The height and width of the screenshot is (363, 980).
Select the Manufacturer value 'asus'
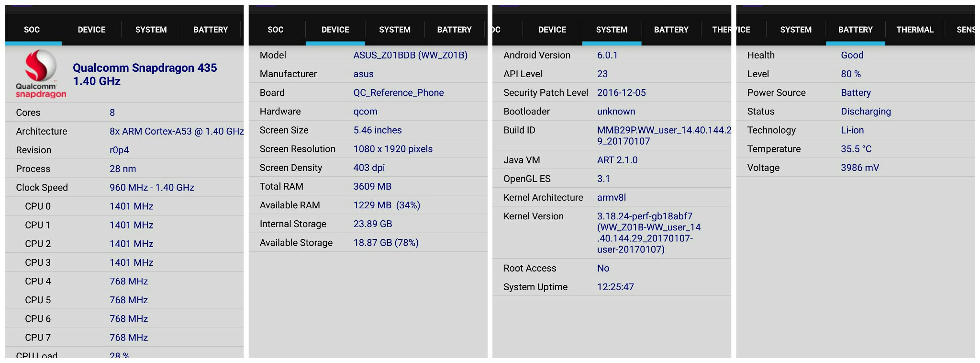(363, 74)
